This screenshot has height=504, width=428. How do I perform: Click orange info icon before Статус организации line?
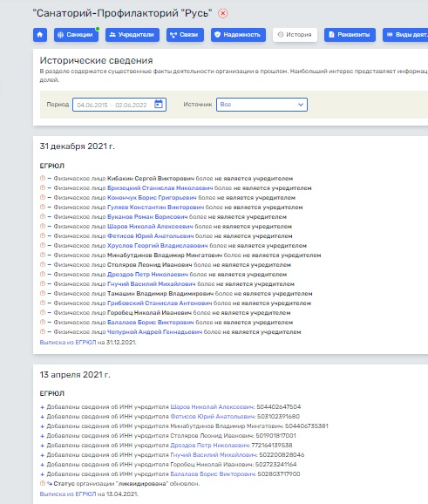43,483
